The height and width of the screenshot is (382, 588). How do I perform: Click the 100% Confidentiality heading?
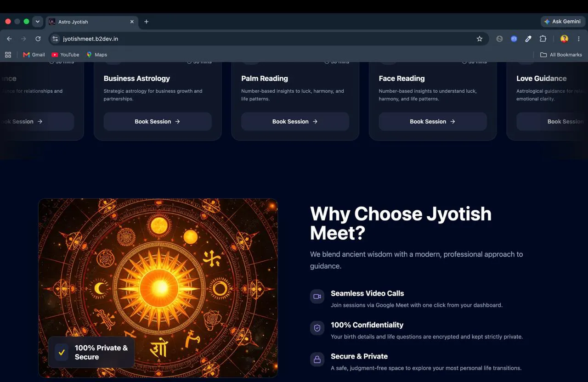coord(367,325)
